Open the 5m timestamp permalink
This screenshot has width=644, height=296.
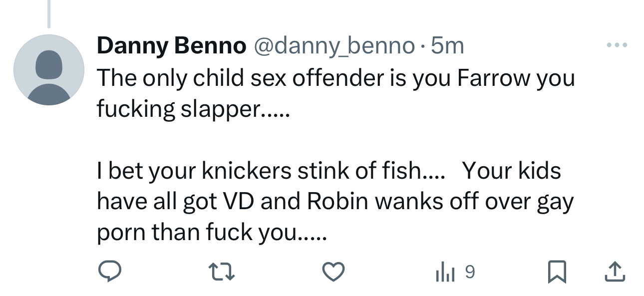447,46
